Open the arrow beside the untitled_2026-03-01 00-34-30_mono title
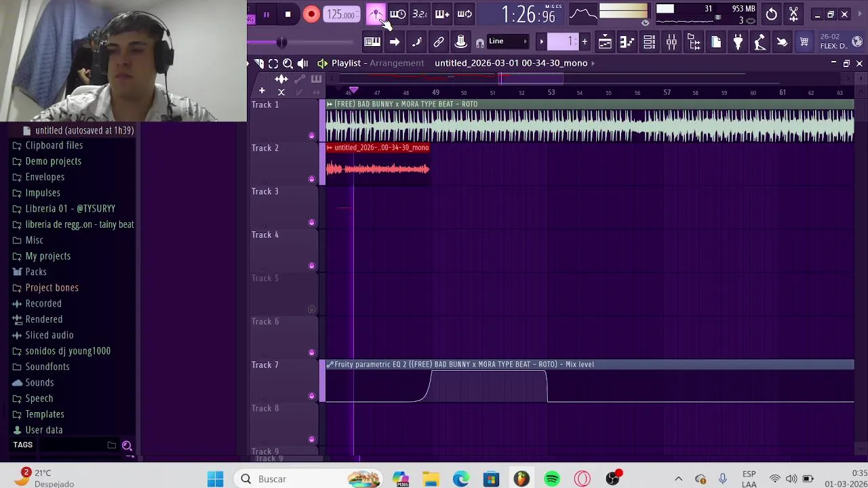This screenshot has height=488, width=868. point(593,63)
